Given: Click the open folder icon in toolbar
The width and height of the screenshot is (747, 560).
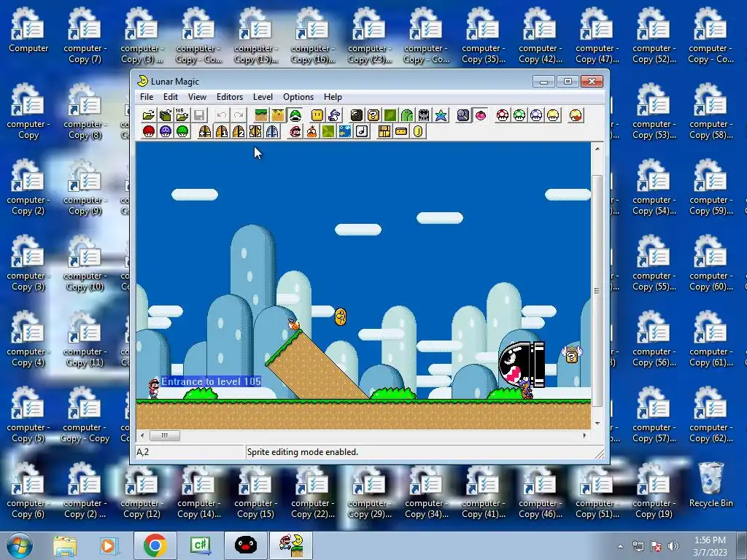Looking at the screenshot, I should tap(149, 115).
